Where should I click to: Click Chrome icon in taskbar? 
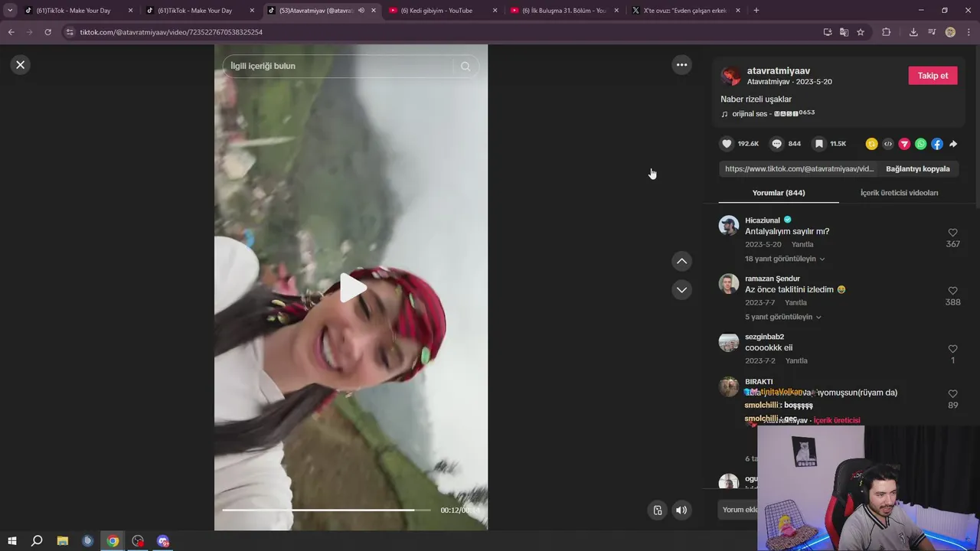click(113, 541)
